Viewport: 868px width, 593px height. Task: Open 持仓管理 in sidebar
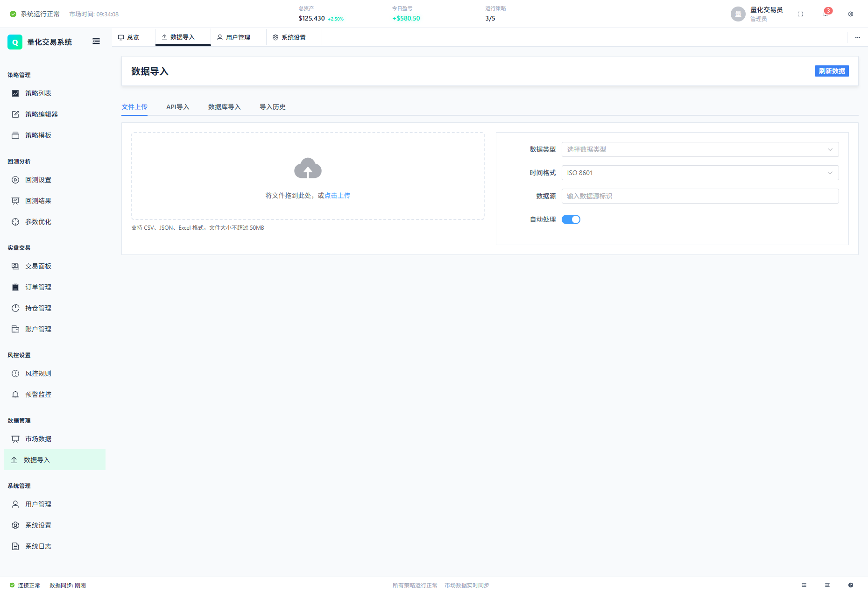[55, 308]
